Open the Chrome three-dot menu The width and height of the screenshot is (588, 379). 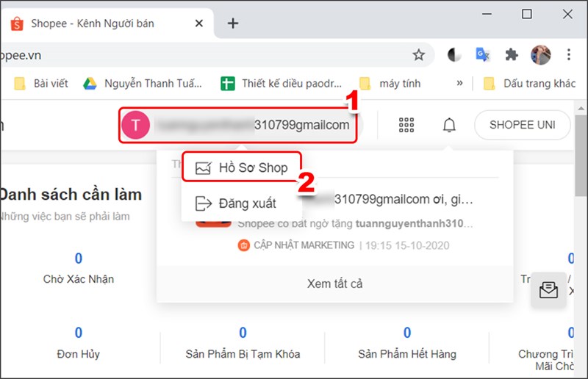(568, 55)
